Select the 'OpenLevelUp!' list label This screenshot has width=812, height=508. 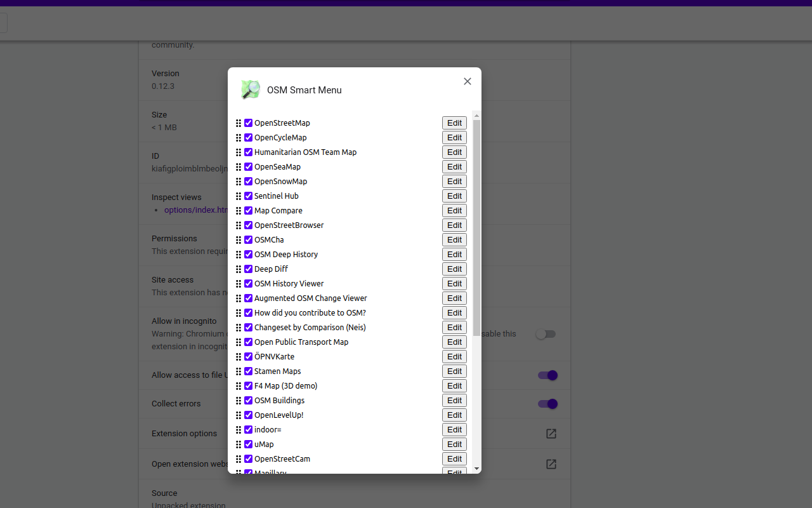279,415
